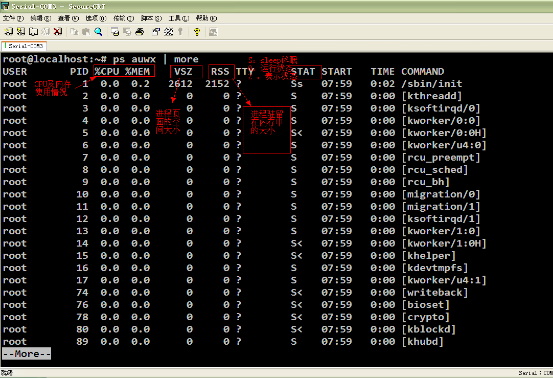Click the Quick Connect toolbar icon

[x=21, y=32]
